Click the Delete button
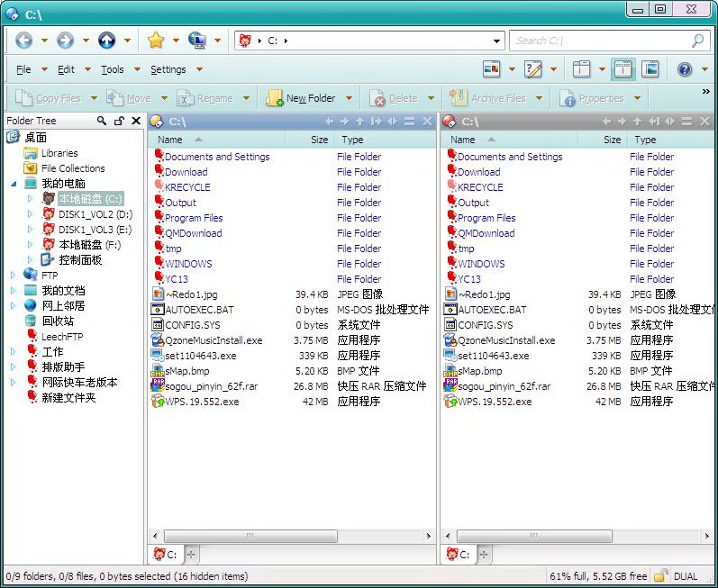This screenshot has width=718, height=588. pyautogui.click(x=395, y=98)
